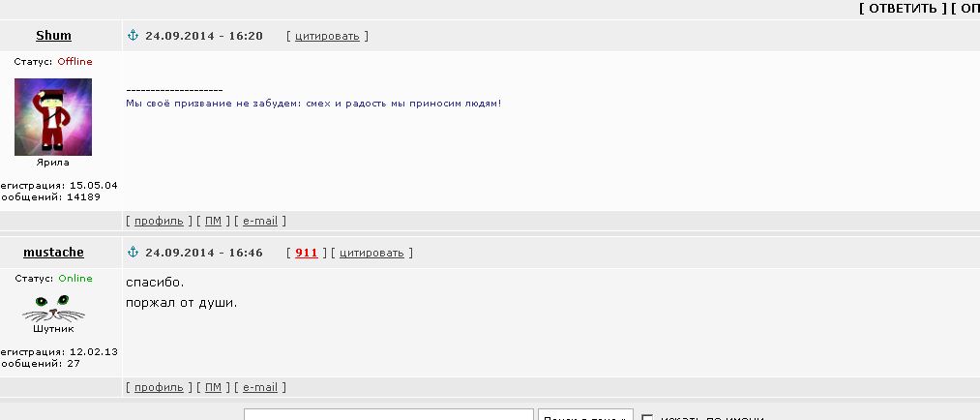980x420 pixels.
Task: Open профиль link under Shum's post
Action: point(159,221)
